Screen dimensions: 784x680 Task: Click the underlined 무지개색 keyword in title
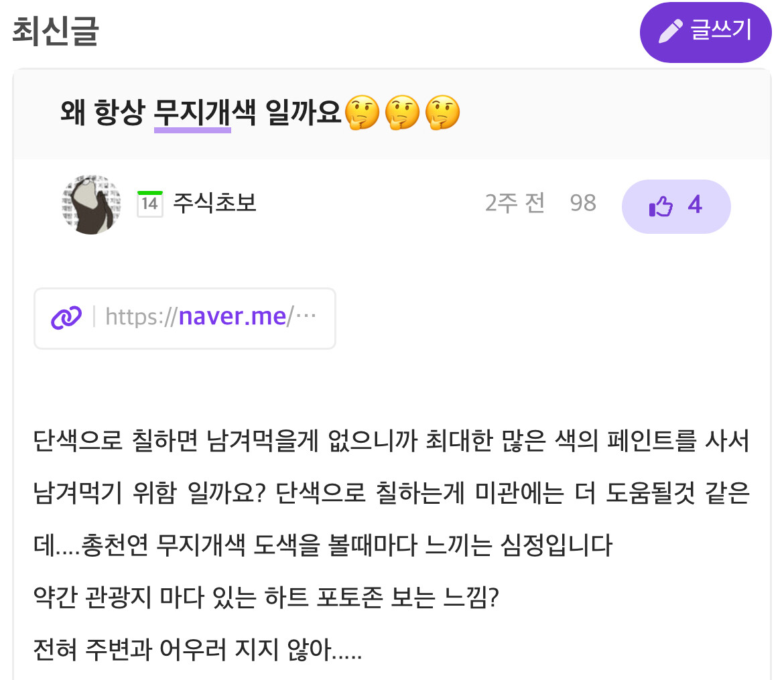point(192,113)
